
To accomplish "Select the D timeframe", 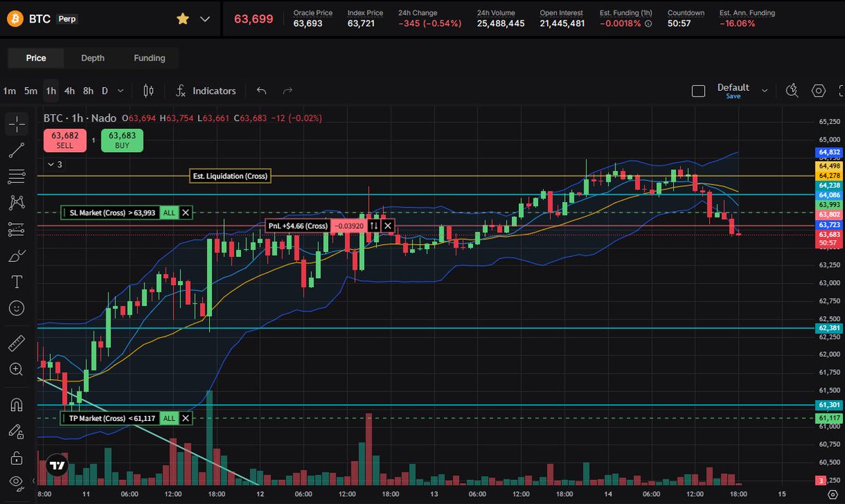I will (x=105, y=90).
